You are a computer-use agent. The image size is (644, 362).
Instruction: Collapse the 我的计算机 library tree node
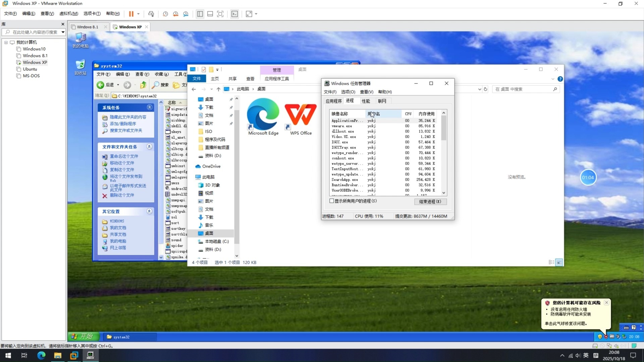click(6, 42)
